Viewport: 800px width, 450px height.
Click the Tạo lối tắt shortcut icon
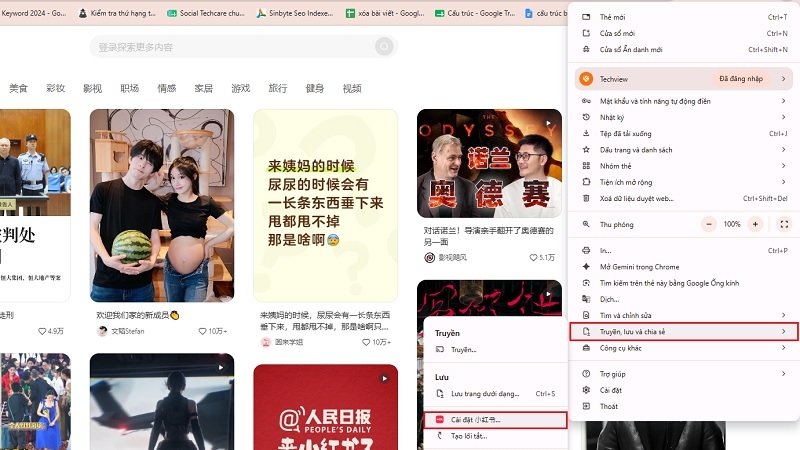[x=440, y=436]
